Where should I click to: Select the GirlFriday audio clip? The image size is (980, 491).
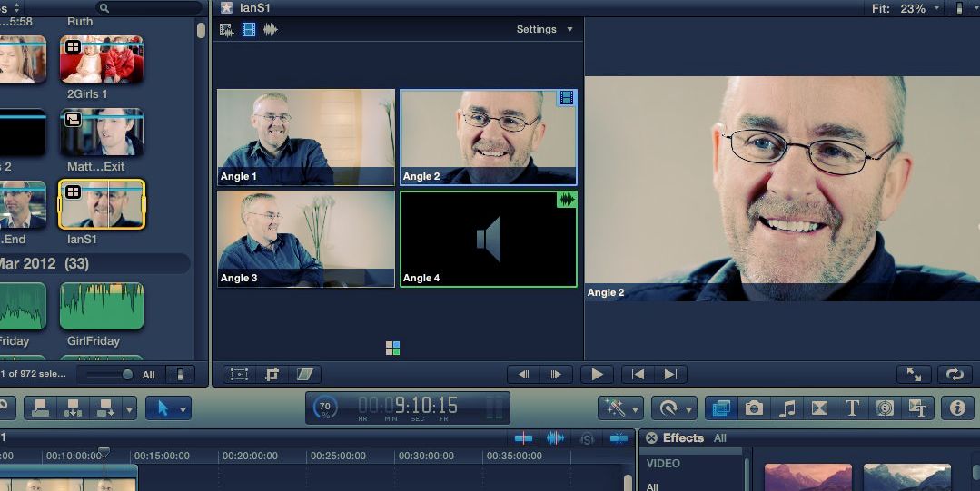point(102,306)
